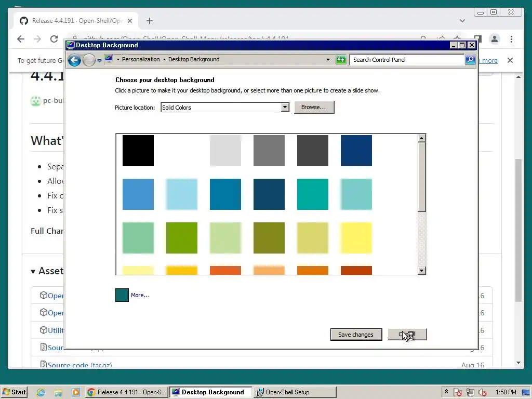Image resolution: width=532 pixels, height=399 pixels.
Task: Launch Windows Media Player from taskbar
Action: pos(76,392)
